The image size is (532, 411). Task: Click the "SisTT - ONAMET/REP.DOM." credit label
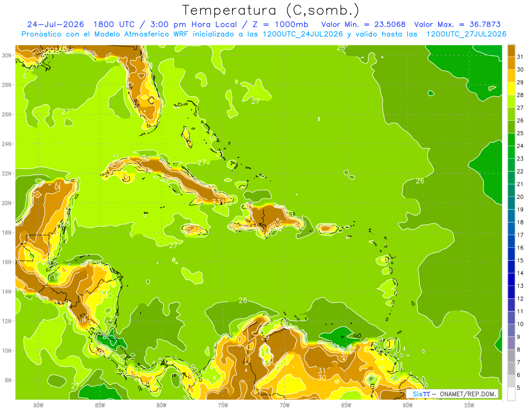(452, 394)
